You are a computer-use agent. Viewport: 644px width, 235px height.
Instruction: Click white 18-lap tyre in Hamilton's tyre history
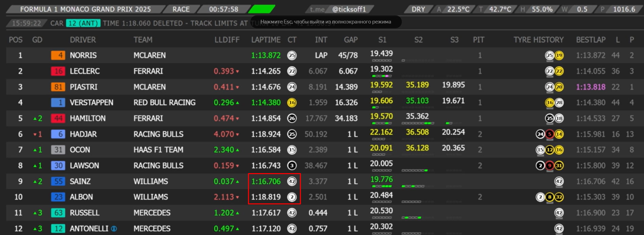coord(559,118)
